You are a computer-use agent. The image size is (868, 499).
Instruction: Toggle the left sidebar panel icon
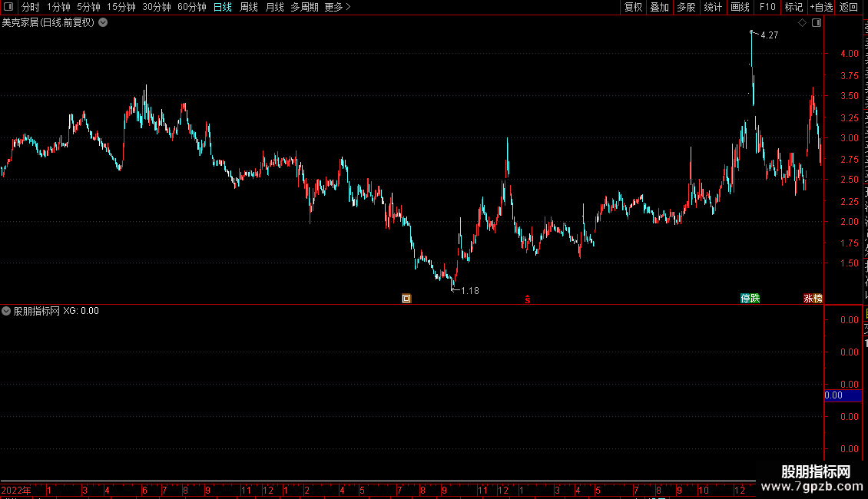coord(8,7)
